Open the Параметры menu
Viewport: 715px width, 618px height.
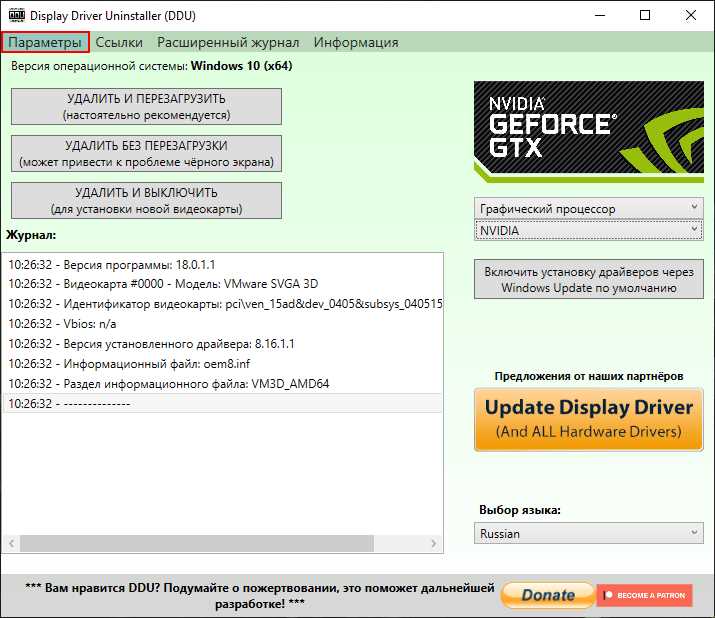click(x=45, y=42)
